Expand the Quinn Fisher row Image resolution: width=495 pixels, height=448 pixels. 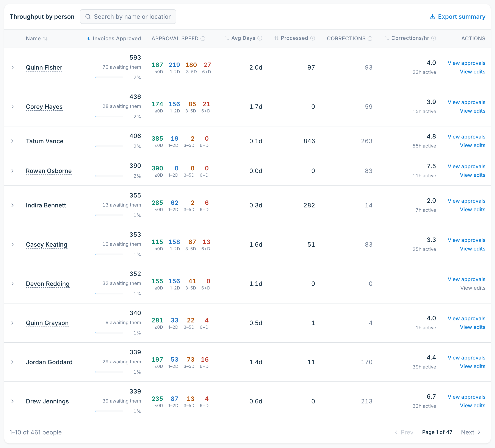(13, 67)
